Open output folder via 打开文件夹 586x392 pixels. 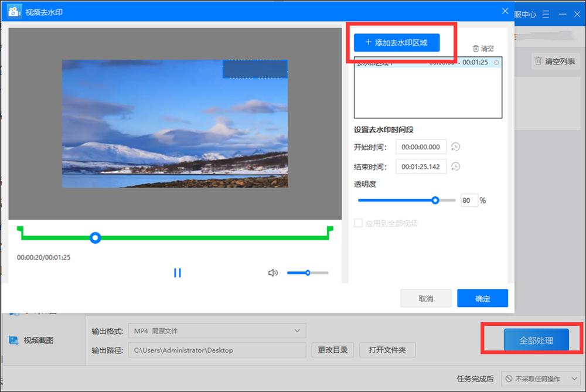(x=387, y=350)
